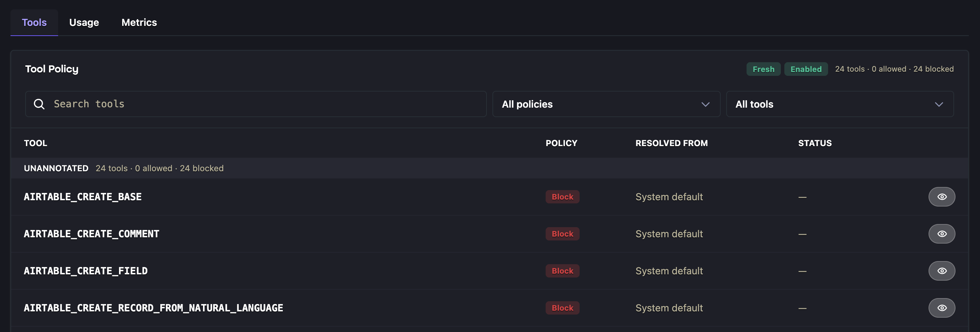Click Block badge for AIRTABLE_CREATE_BASE
Viewport: 980px width, 332px height.
pos(562,197)
